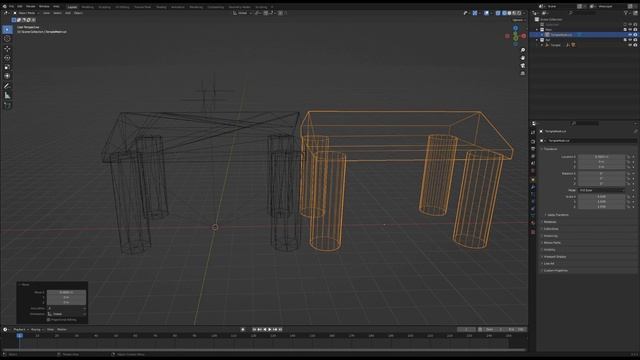Open the viewport Add menu
Image resolution: width=640 pixels, height=360 pixels.
tap(68, 13)
